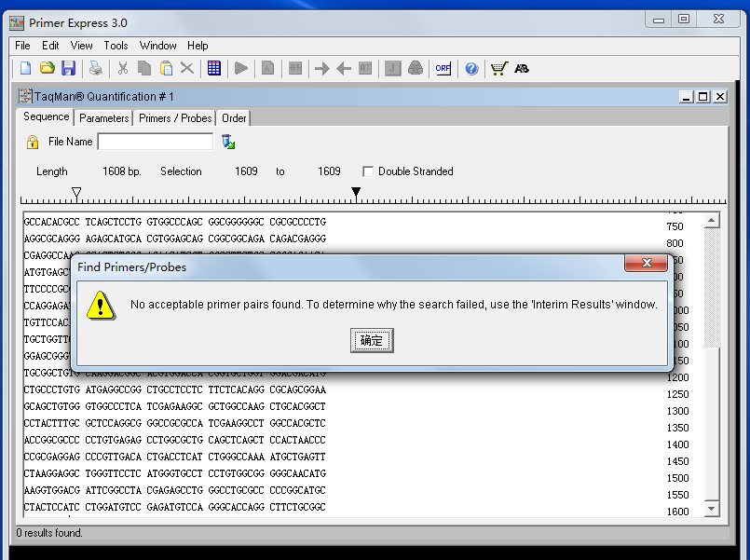The height and width of the screenshot is (560, 750).
Task: Click the sequence scrollbar up arrow
Action: pyautogui.click(x=712, y=221)
